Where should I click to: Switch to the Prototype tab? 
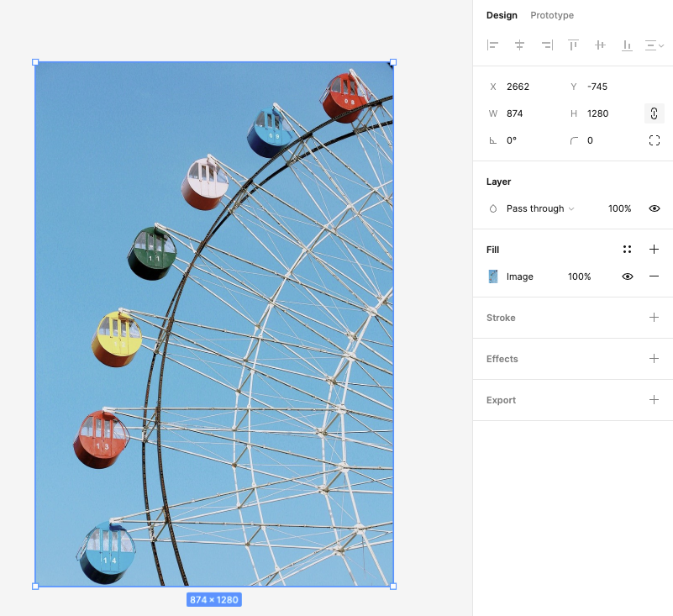(x=552, y=15)
